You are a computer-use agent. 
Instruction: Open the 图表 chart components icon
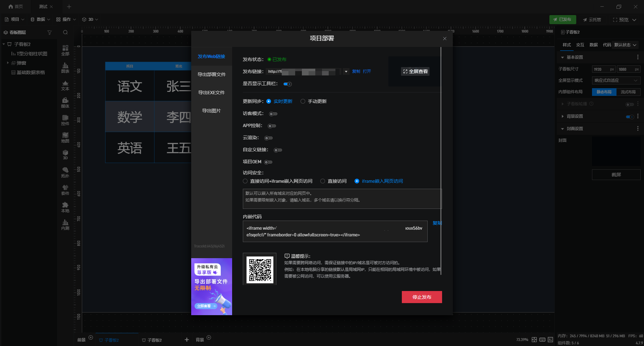pyautogui.click(x=65, y=68)
